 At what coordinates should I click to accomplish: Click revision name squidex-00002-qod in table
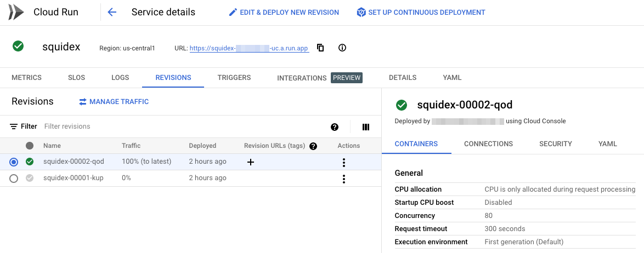tap(74, 162)
